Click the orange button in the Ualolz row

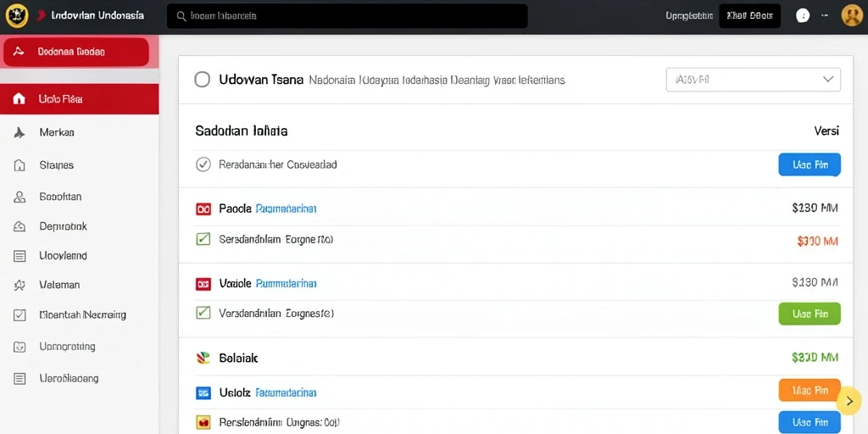point(810,390)
